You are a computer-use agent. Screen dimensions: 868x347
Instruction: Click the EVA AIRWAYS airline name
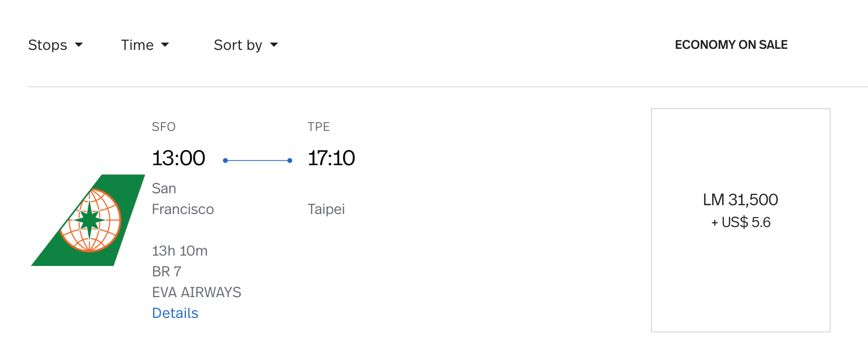[197, 292]
